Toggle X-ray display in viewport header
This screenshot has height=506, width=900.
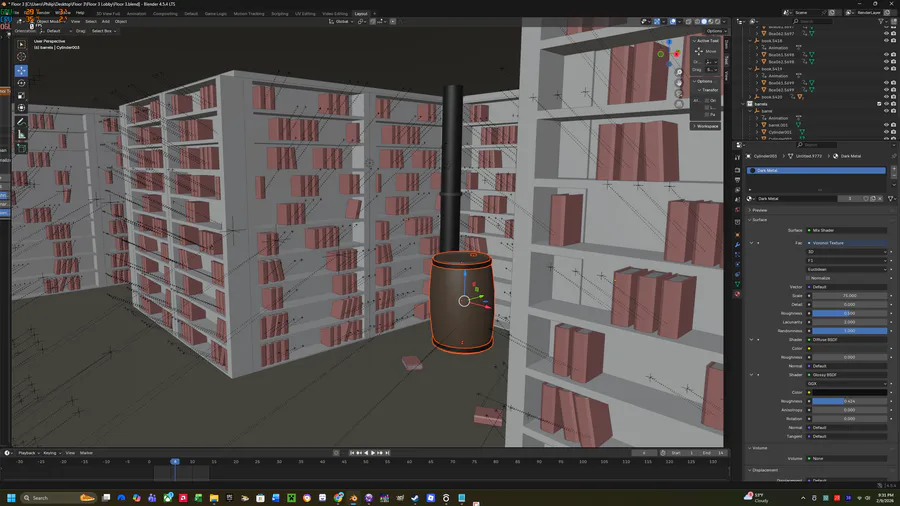pos(688,22)
